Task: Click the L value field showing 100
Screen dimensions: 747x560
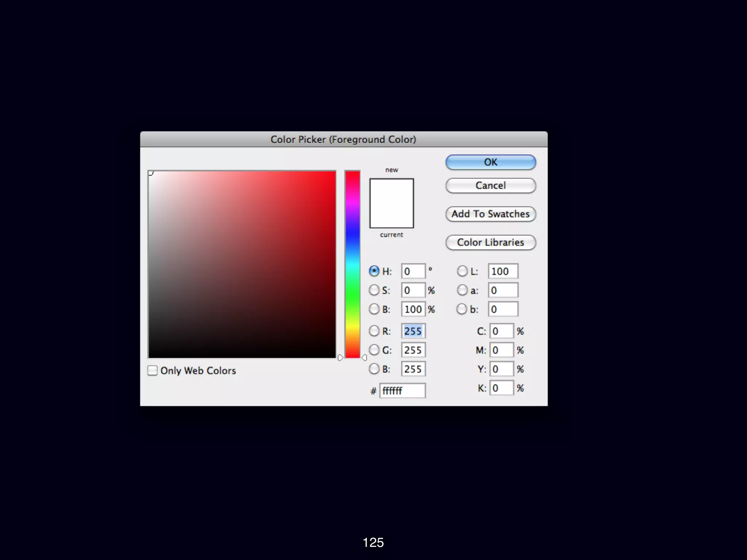Action: point(503,271)
